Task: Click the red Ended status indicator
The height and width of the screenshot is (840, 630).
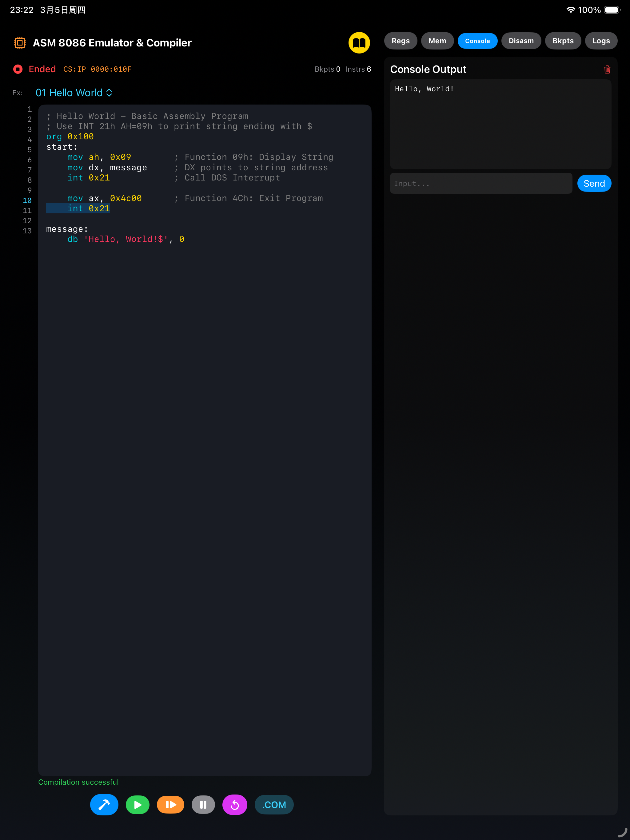Action: 34,69
